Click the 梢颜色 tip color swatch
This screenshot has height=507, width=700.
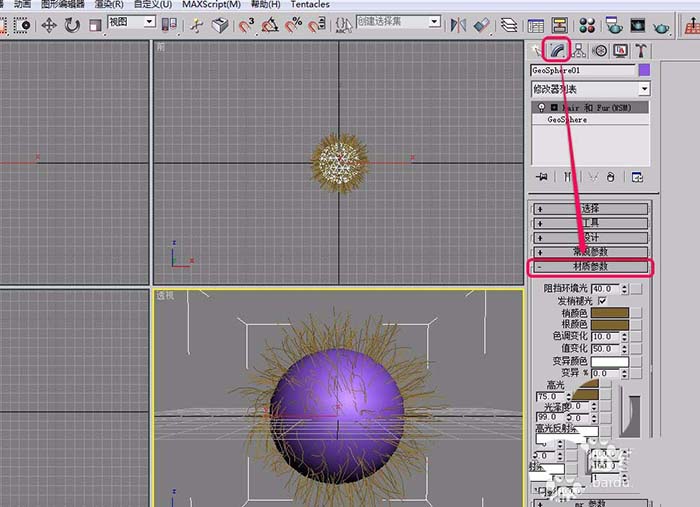tap(610, 313)
